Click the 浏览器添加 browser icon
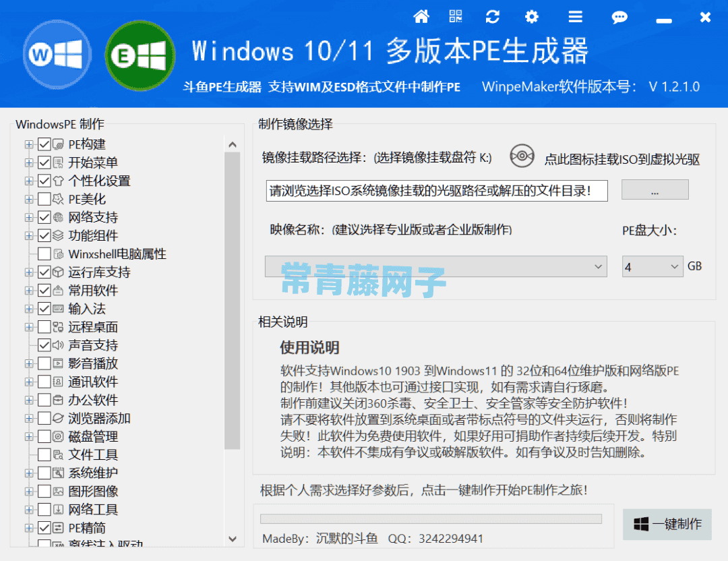Image resolution: width=728 pixels, height=561 pixels. point(58,419)
